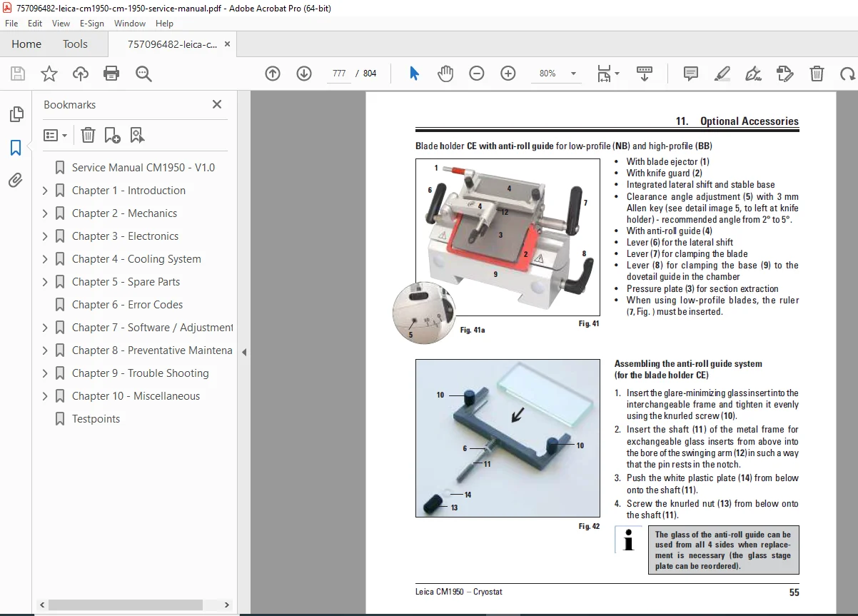The height and width of the screenshot is (616, 858).
Task: Click the page number input field
Action: click(339, 74)
